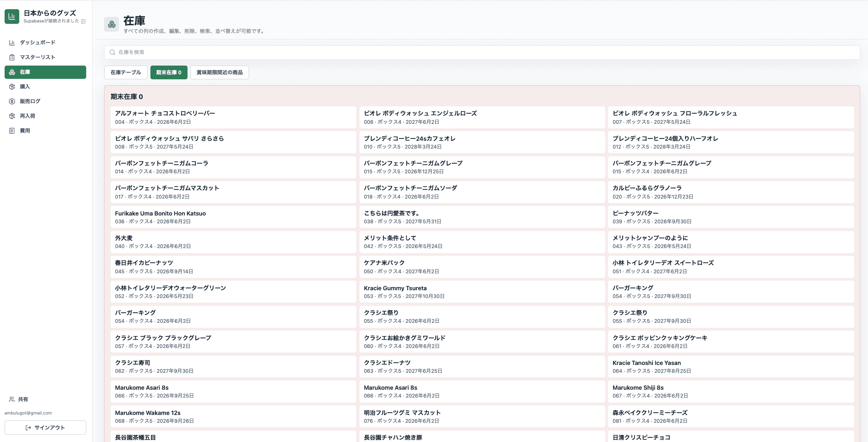Select the 期末在庫 0 tab
Screen dimensions: 868x442
point(169,72)
